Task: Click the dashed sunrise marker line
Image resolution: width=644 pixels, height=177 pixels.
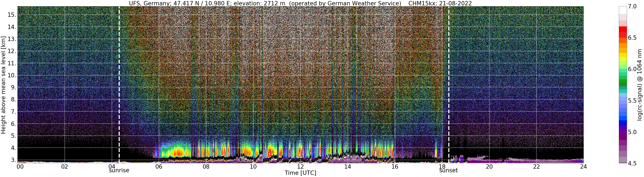Action: [119, 85]
